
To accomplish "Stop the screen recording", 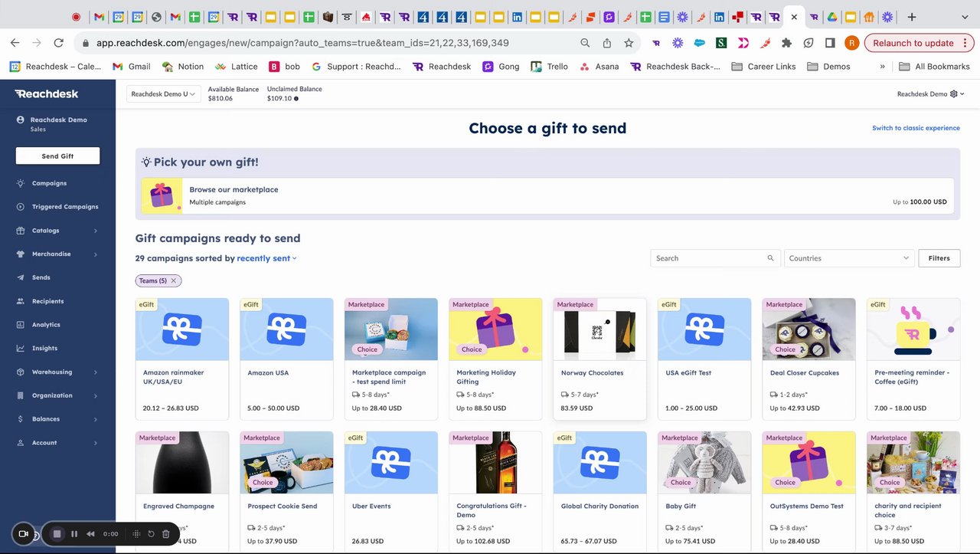I will [57, 534].
